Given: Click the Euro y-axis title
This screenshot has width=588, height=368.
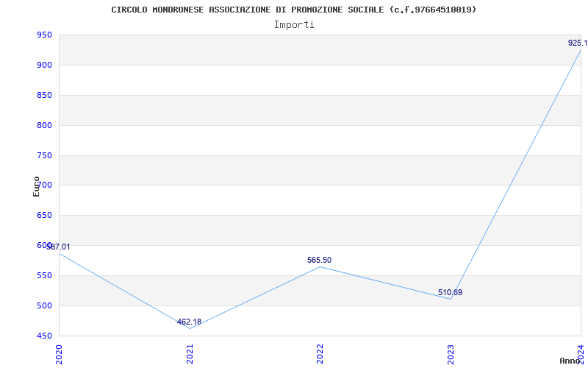Looking at the screenshot, I should click(36, 186).
